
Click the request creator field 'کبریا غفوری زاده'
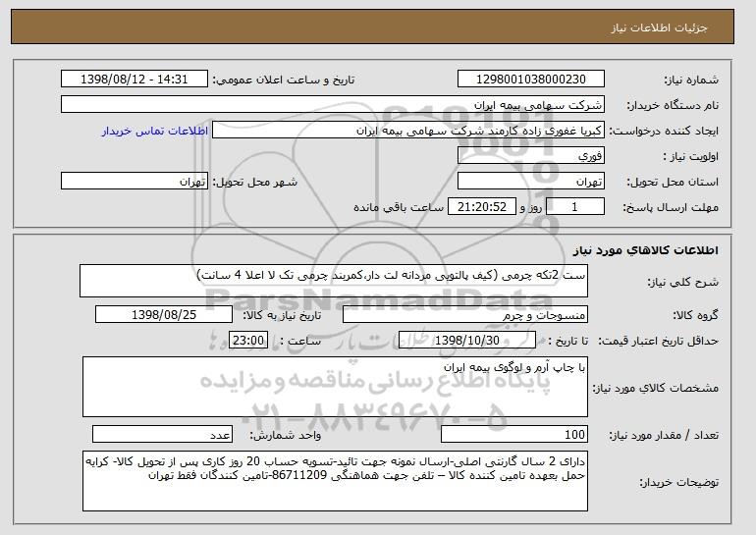tap(408, 131)
